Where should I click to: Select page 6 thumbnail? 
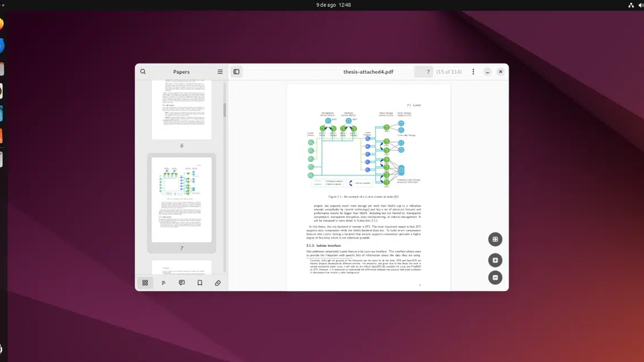point(182,110)
